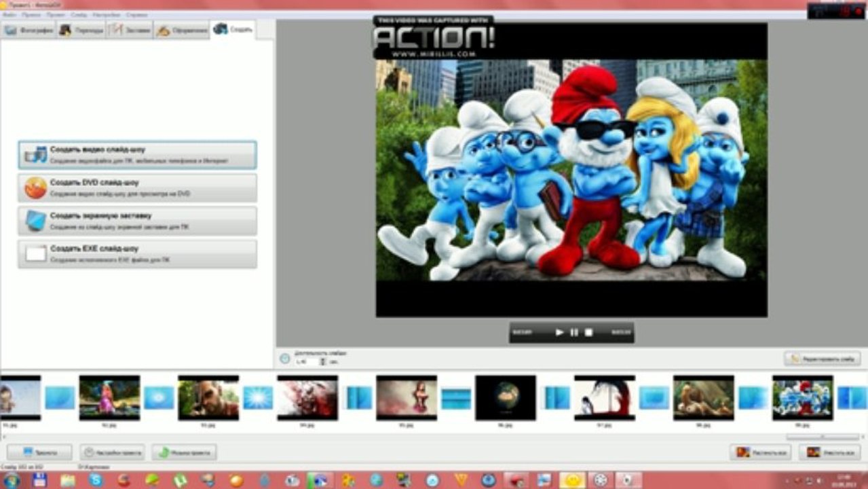Open the file explorer folder icon in taskbar
The height and width of the screenshot is (489, 868).
tap(68, 480)
